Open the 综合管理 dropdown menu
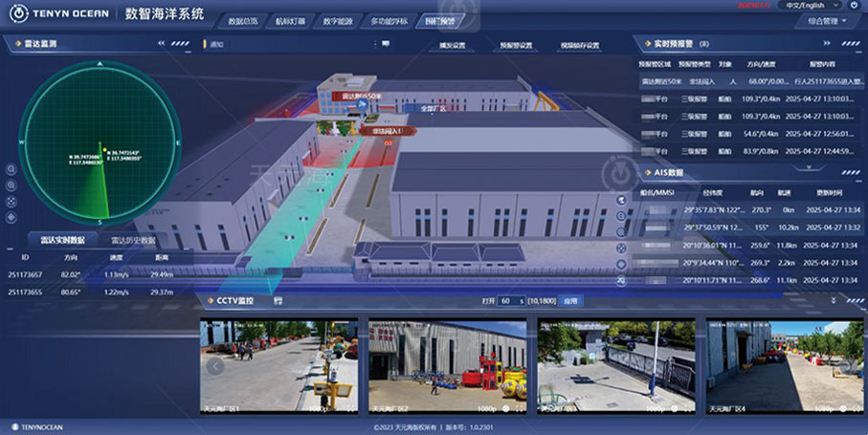Image resolution: width=868 pixels, height=435 pixels. (x=827, y=20)
